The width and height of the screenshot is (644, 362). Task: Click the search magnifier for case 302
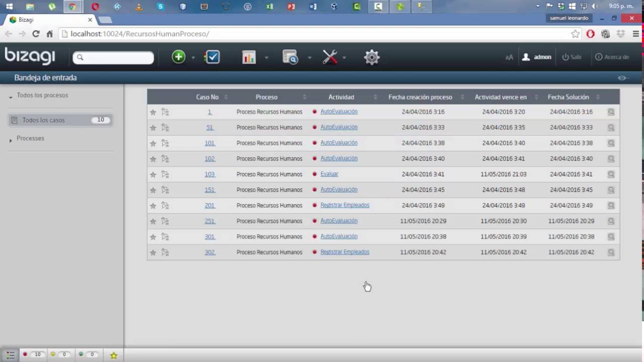tap(611, 252)
